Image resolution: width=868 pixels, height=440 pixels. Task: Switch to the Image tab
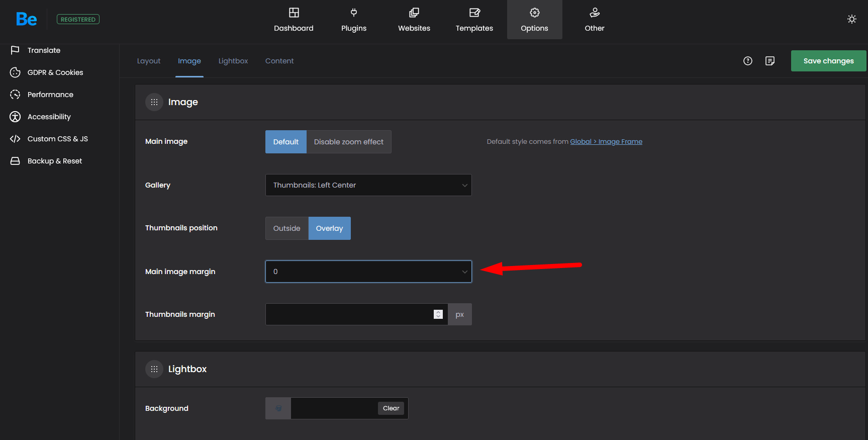pyautogui.click(x=189, y=61)
